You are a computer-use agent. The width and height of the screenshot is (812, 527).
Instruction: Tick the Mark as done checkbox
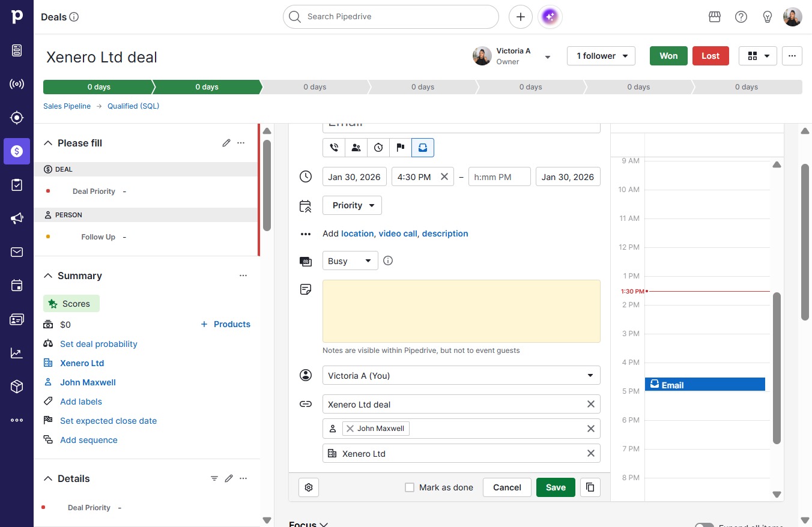410,487
